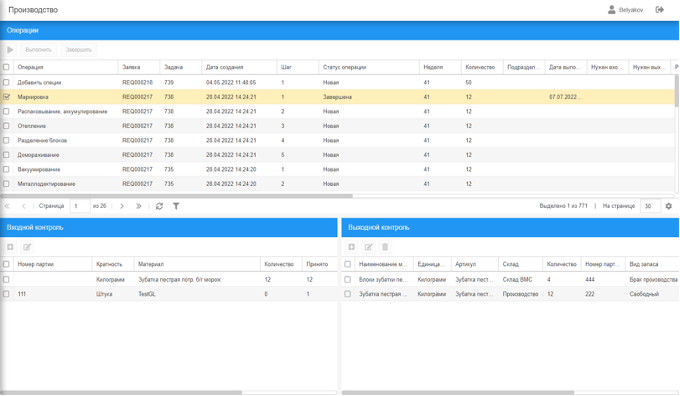Click the Выходной контроль panel header
Image resolution: width=680 pixels, height=396 pixels.
pyautogui.click(x=510, y=227)
